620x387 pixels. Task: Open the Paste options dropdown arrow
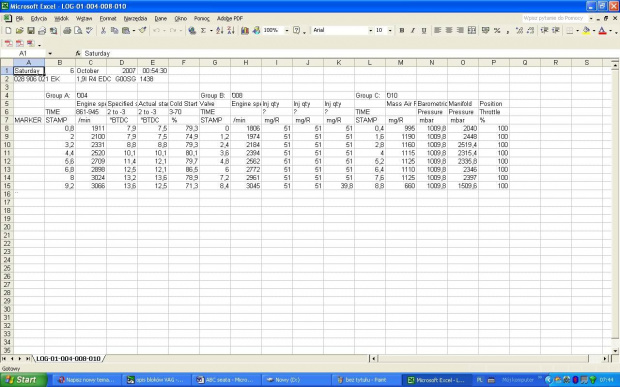[x=134, y=30]
